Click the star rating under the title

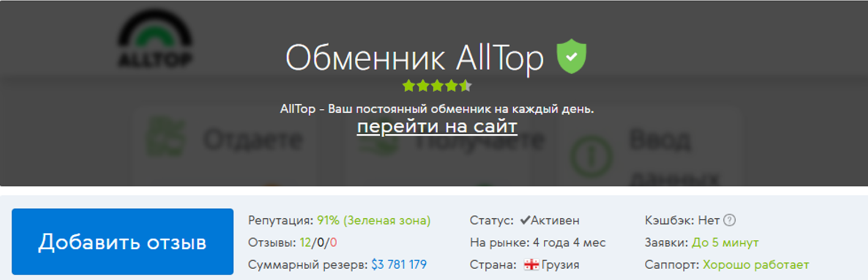point(437,86)
